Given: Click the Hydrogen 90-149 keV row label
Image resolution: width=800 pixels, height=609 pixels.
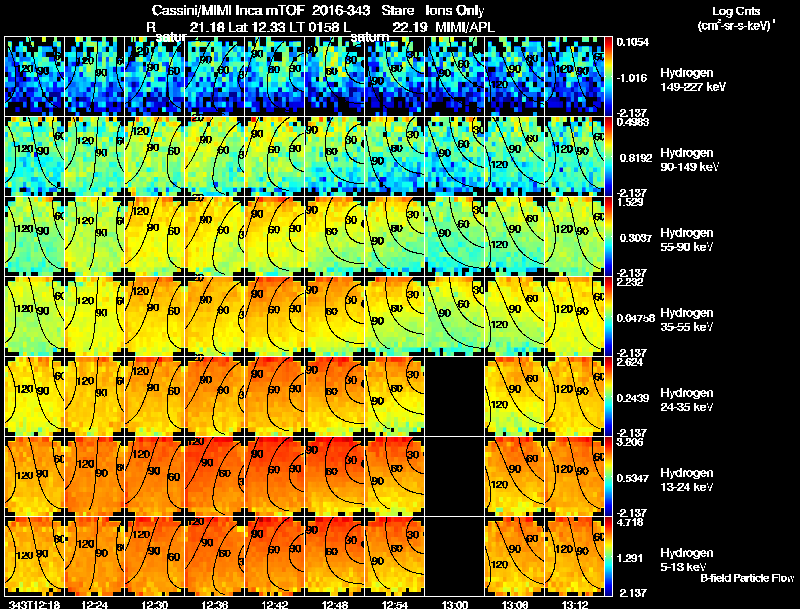Looking at the screenshot, I should (689, 160).
